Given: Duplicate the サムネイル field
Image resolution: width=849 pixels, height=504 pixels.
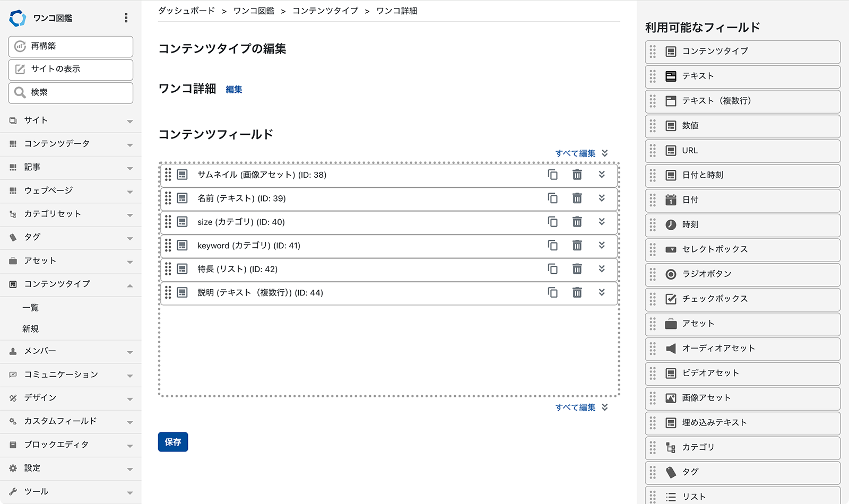Looking at the screenshot, I should (552, 175).
